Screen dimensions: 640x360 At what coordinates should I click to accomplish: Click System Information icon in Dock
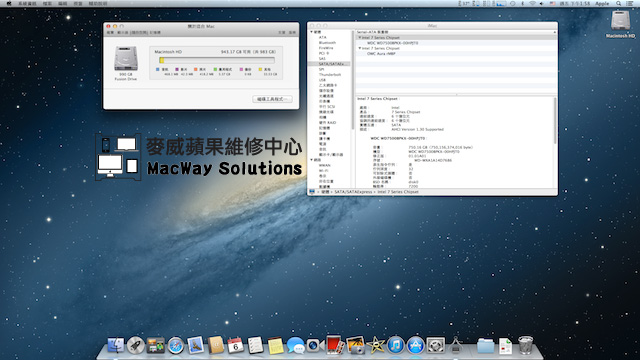456,345
